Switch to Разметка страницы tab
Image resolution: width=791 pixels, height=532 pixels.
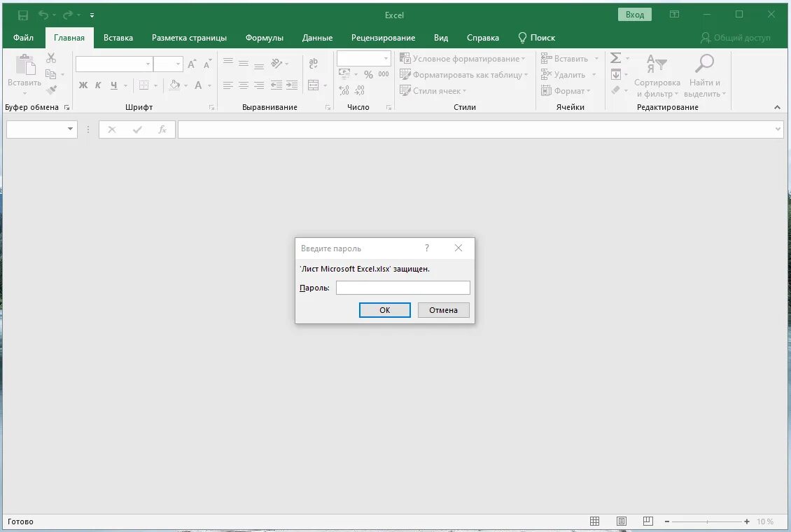point(189,38)
